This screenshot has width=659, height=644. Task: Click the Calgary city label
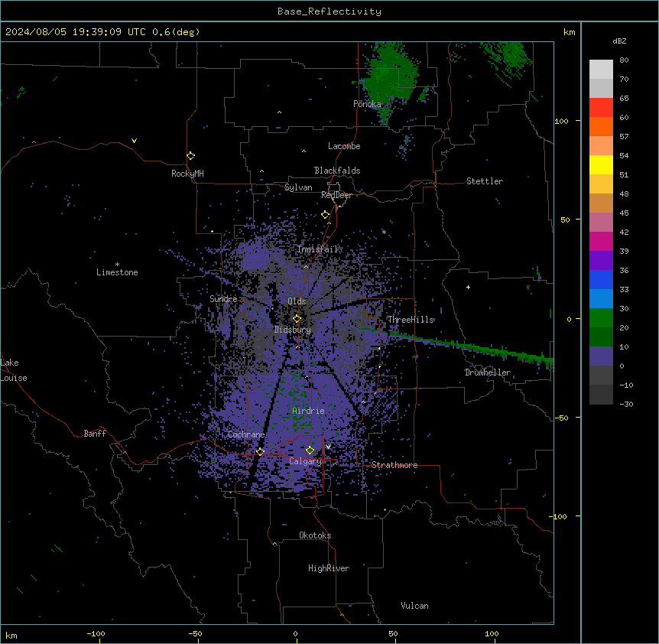[306, 461]
